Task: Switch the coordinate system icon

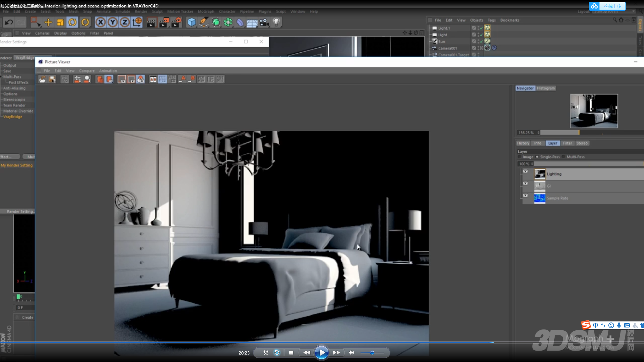Action: pos(137,22)
